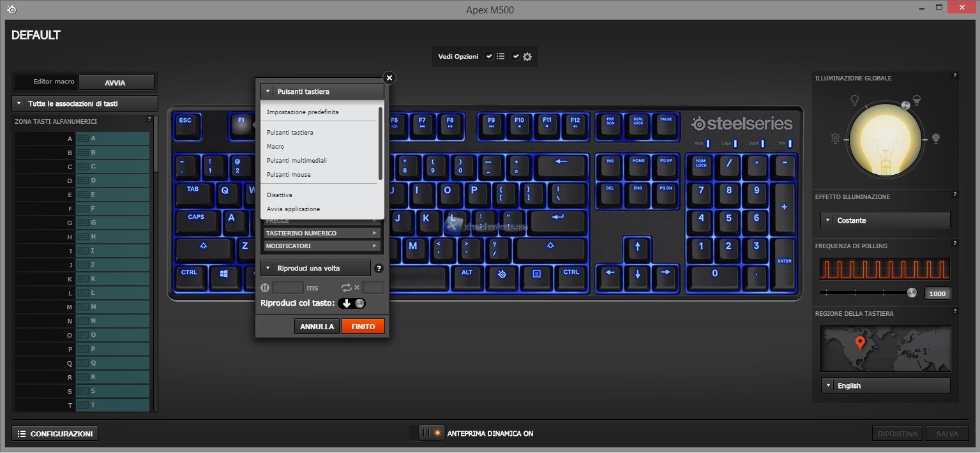Open the English keyboard region dropdown
980x453 pixels.
click(885, 385)
